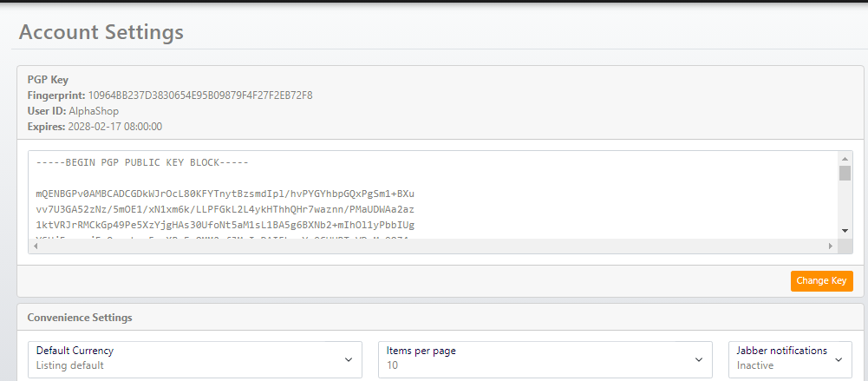Click the orange Change Key button
868x381 pixels.
pyautogui.click(x=821, y=281)
